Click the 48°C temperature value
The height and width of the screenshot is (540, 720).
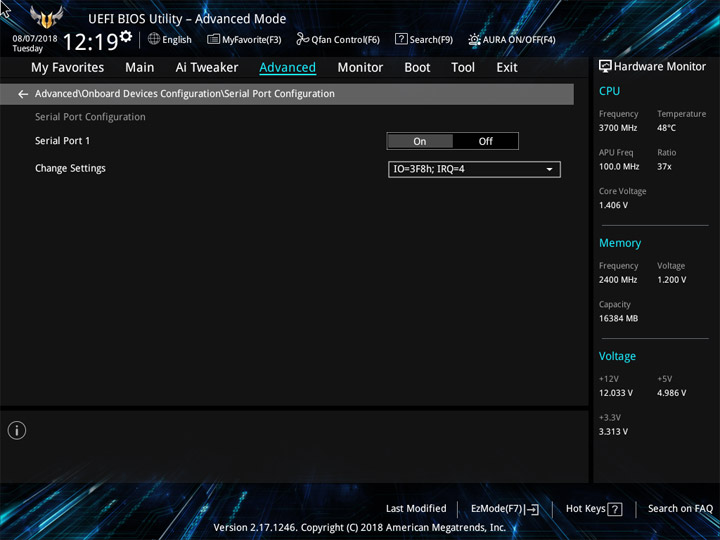[x=666, y=128]
